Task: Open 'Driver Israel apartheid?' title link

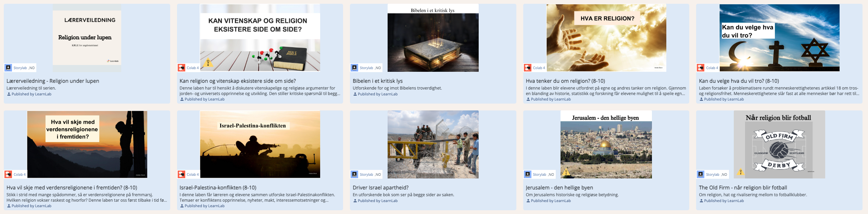Action: pyautogui.click(x=380, y=188)
